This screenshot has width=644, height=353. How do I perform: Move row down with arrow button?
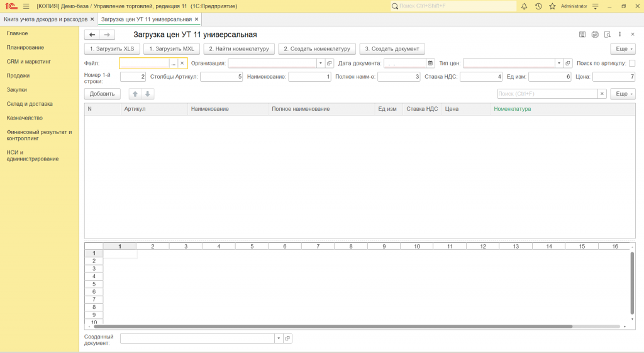click(147, 94)
